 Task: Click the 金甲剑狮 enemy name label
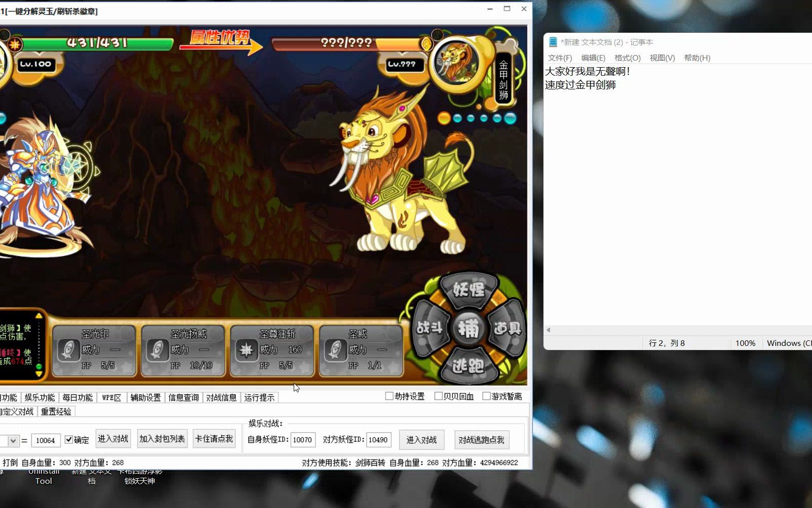[x=503, y=80]
